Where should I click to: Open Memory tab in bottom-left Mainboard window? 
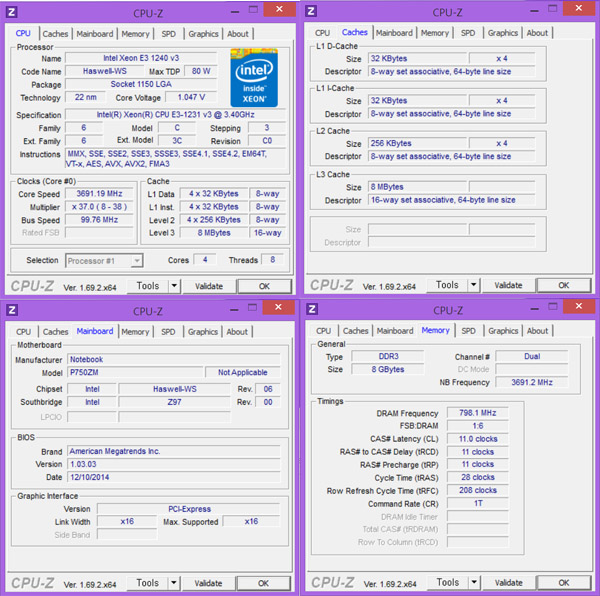click(135, 332)
